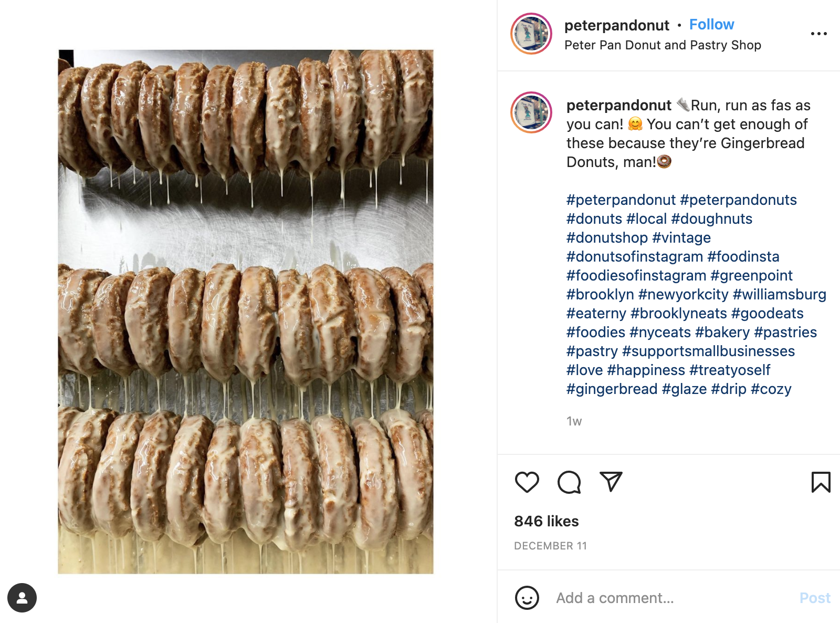
Task: View who liked via 846 likes
Action: coord(547,521)
